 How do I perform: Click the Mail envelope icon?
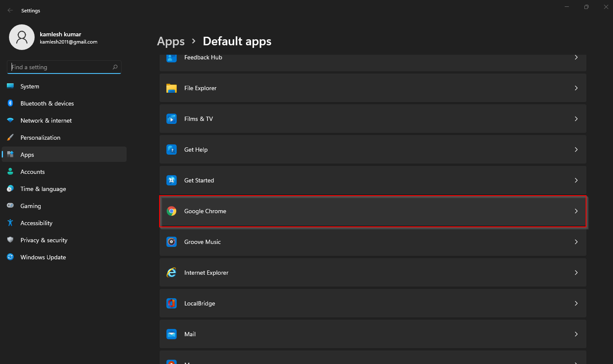[172, 334]
